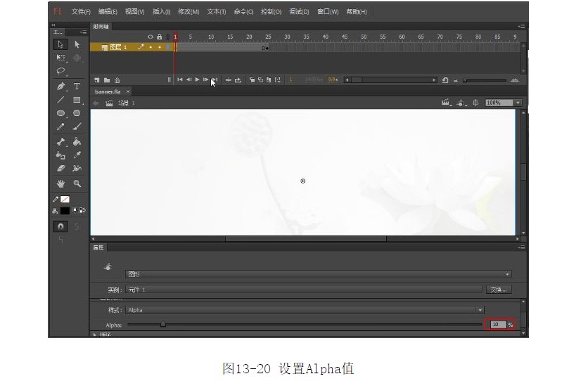Screen dimensions: 588x381
Task: Select the Zoom magnifier tool
Action: pos(77,183)
